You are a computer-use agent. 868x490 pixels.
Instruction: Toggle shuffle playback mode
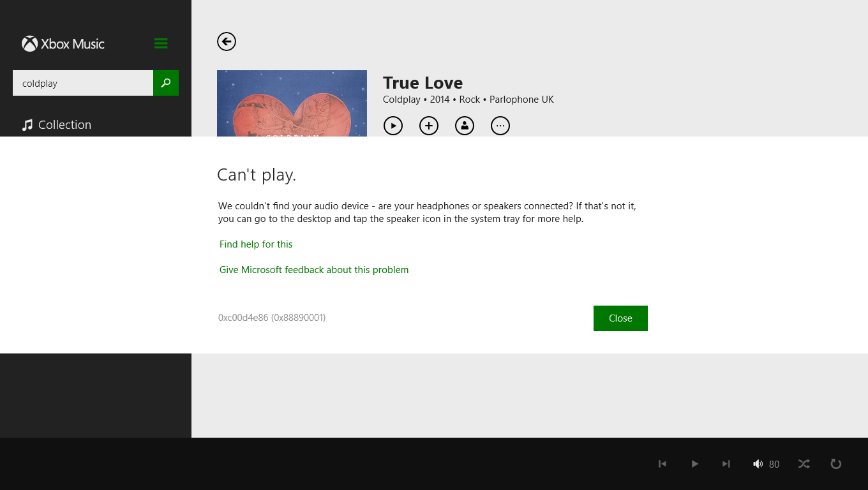[804, 464]
